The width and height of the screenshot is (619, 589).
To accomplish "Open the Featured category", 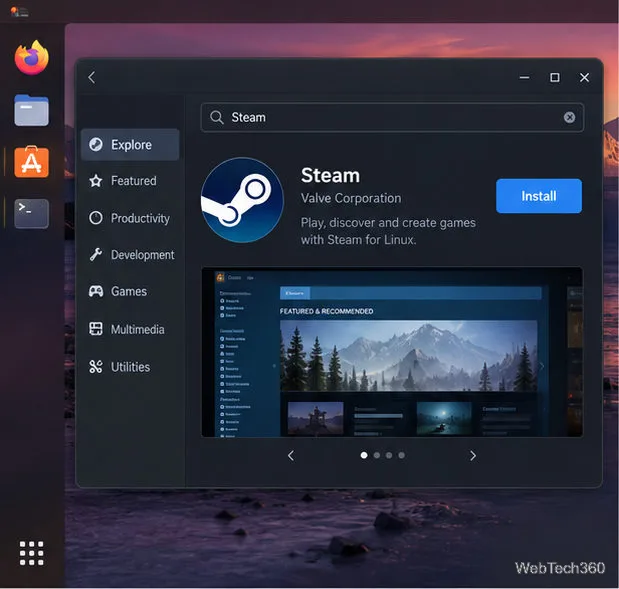I will (x=130, y=181).
